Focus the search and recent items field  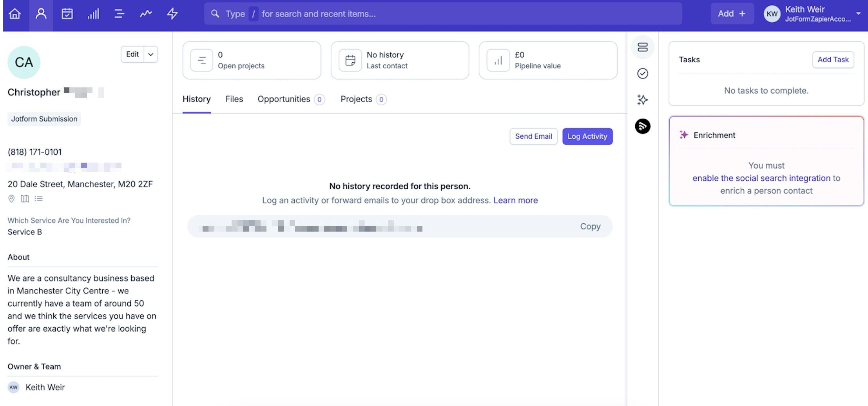click(x=443, y=14)
